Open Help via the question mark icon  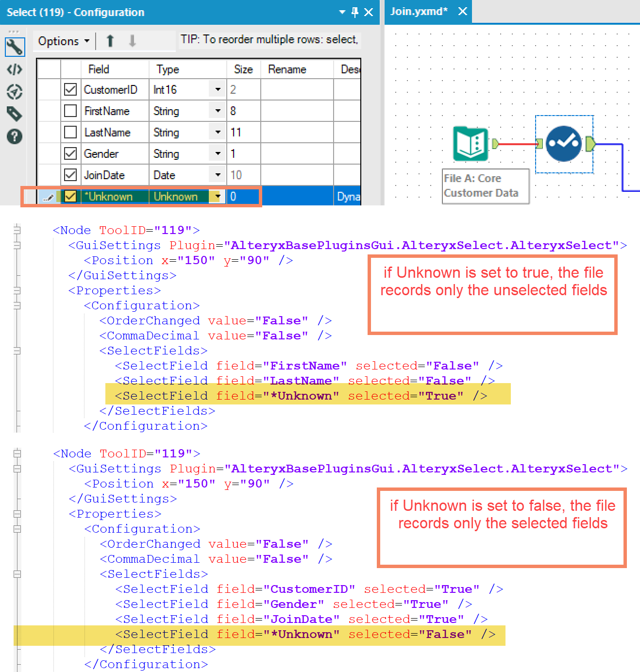14,137
